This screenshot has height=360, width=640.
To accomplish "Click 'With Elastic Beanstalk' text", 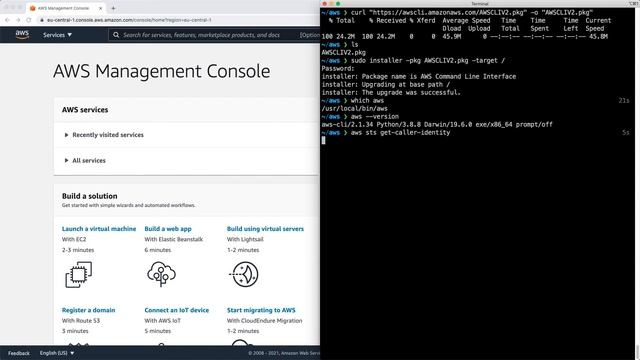I will tap(173, 240).
